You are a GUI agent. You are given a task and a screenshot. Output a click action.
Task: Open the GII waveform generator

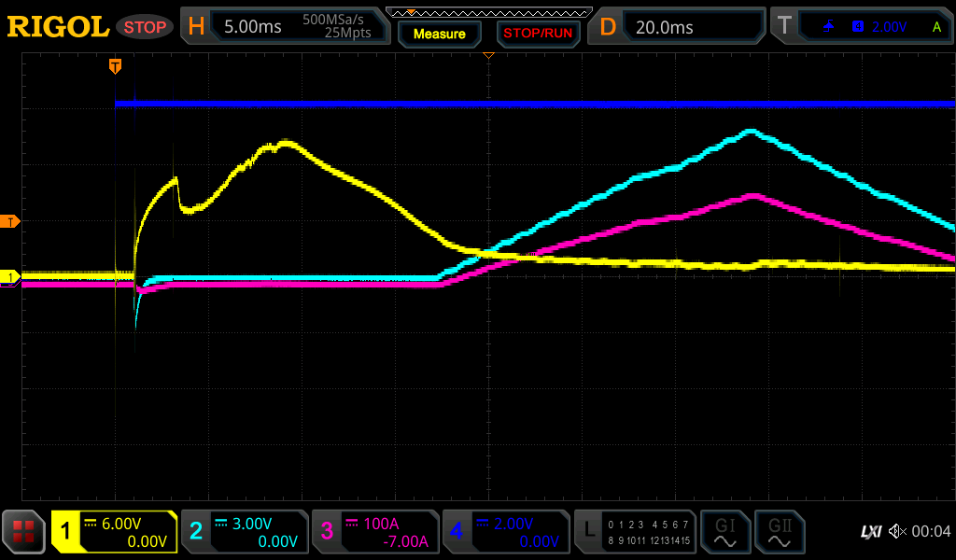coord(779,532)
